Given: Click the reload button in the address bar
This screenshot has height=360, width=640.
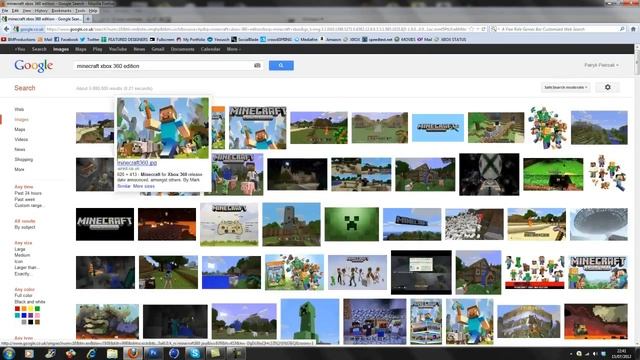Looking at the screenshot, I should point(483,29).
